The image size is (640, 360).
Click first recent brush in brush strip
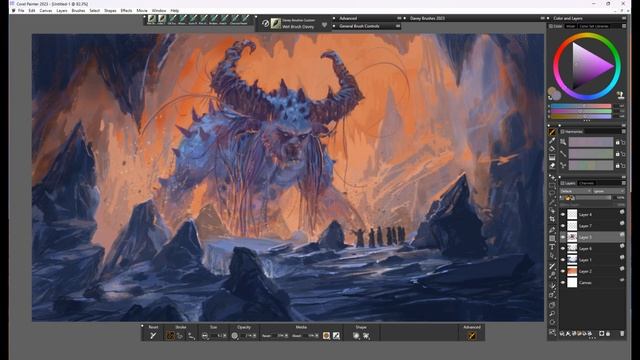[151, 19]
